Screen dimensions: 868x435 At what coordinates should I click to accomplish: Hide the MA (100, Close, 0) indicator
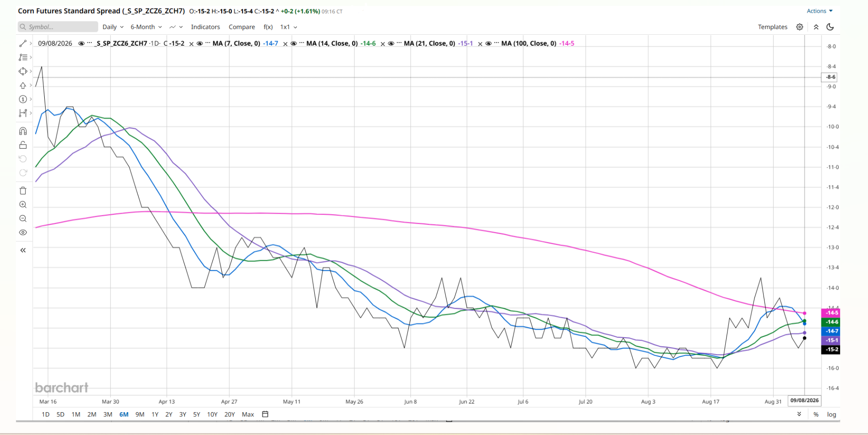click(488, 43)
